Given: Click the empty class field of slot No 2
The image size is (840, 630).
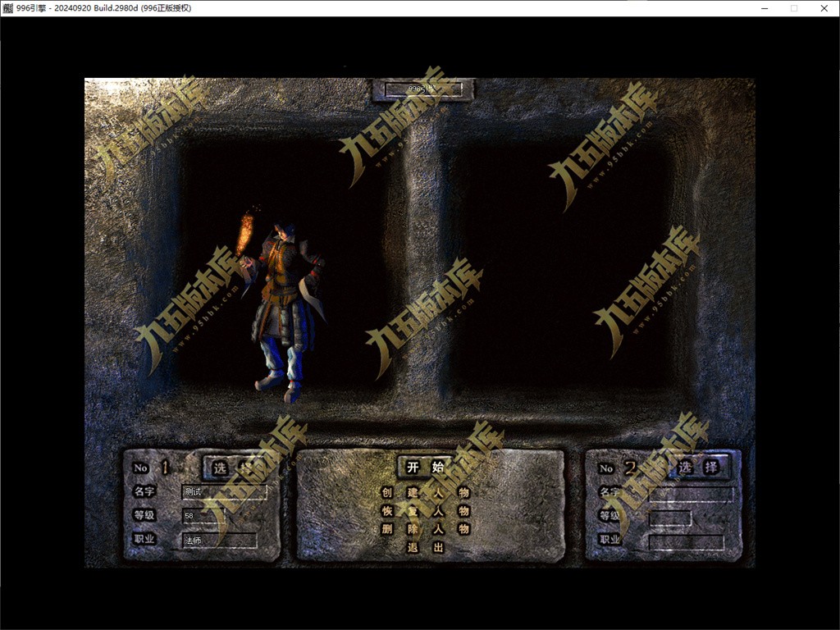Looking at the screenshot, I should point(687,542).
